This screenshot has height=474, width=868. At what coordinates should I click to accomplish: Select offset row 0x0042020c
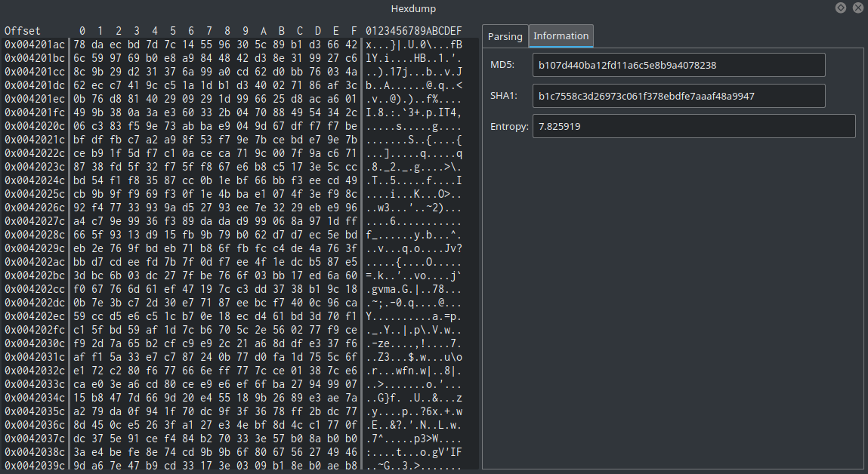pos(35,126)
